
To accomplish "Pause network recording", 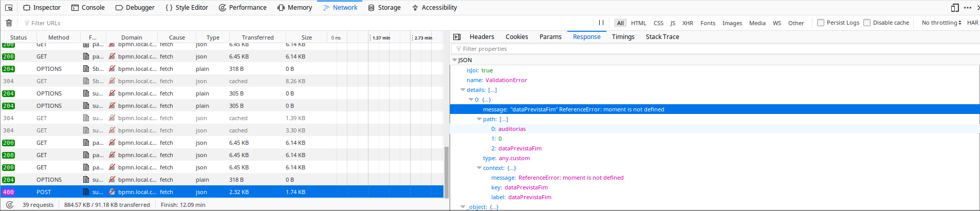I will 601,23.
